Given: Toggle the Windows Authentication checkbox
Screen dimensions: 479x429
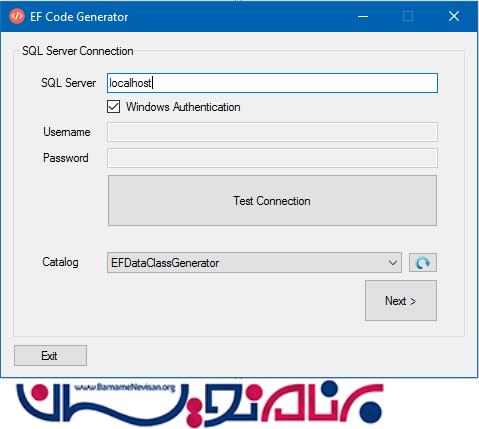Looking at the screenshot, I should 113,107.
